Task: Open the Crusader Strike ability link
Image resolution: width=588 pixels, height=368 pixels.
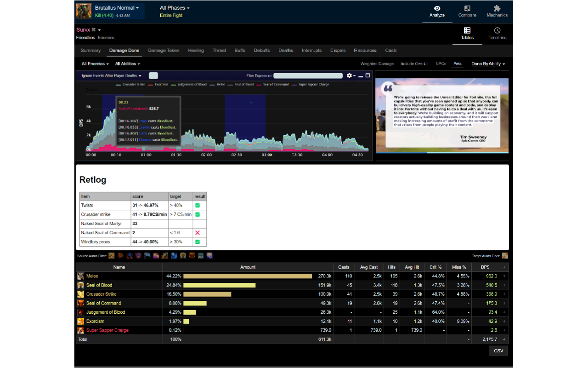Action: click(x=101, y=294)
